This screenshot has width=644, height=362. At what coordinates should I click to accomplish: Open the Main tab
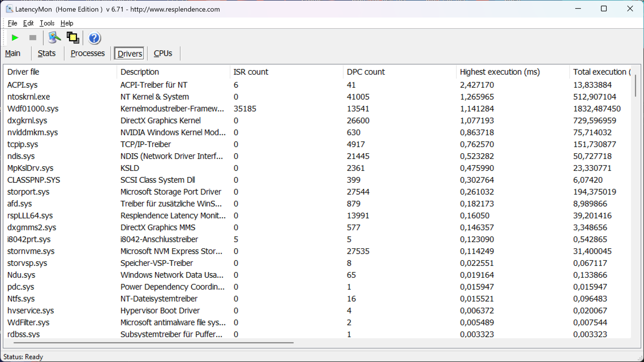tap(13, 53)
